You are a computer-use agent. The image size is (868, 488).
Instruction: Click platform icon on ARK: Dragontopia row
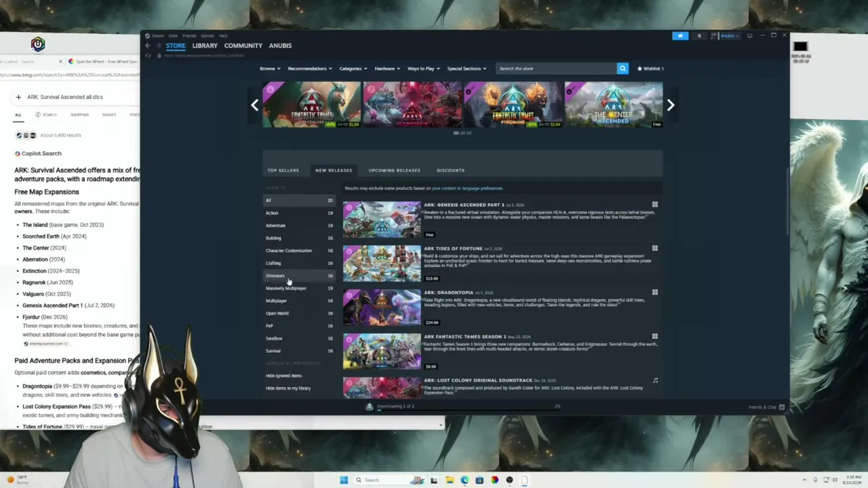pyautogui.click(x=654, y=292)
